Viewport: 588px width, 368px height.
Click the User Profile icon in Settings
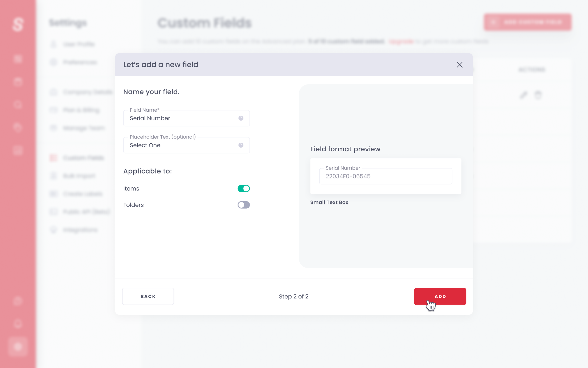click(x=53, y=44)
